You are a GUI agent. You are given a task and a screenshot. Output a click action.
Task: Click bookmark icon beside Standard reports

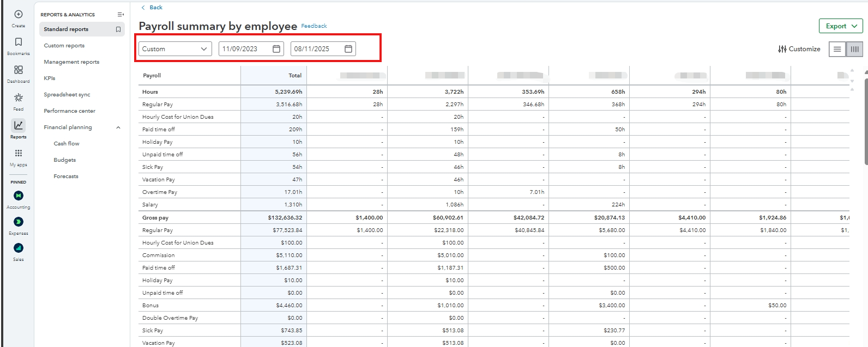pyautogui.click(x=118, y=29)
